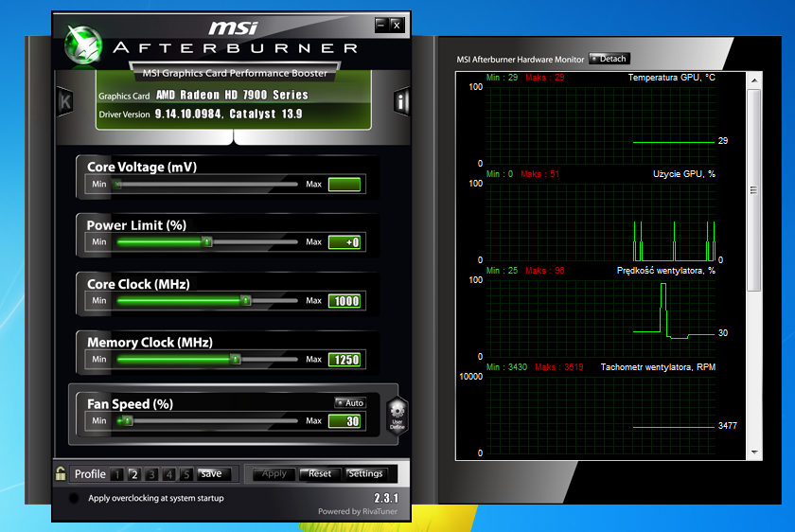
Task: Click the Power Limit +0 value field
Action: pyautogui.click(x=344, y=242)
